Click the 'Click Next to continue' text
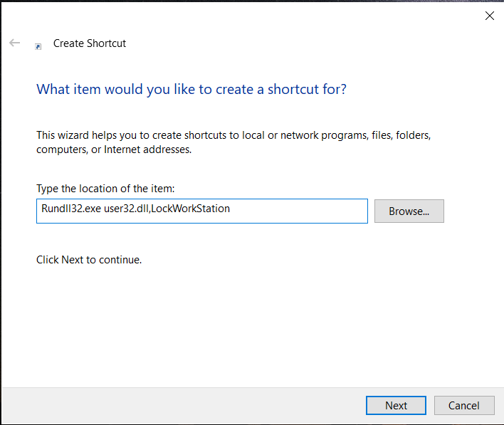504x425 pixels. tap(89, 260)
